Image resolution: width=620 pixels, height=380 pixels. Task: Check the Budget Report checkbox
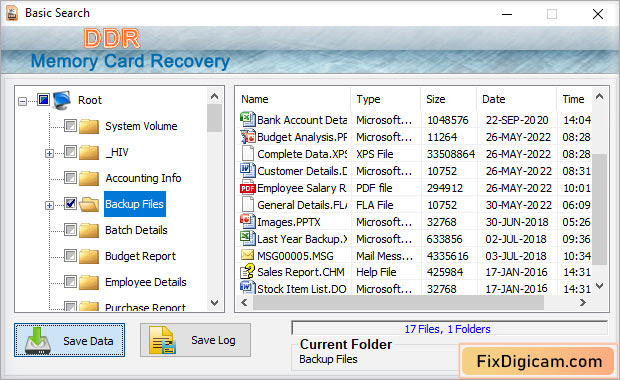(x=70, y=256)
